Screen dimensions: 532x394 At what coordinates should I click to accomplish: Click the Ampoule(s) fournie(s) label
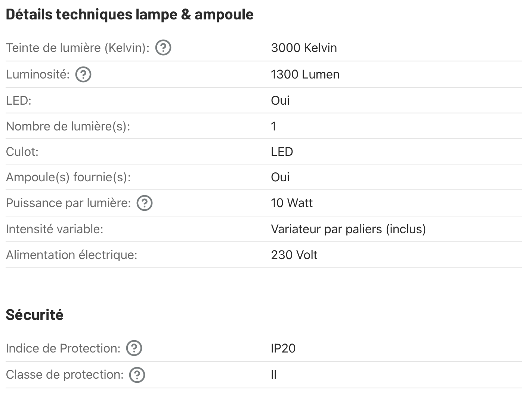68,177
